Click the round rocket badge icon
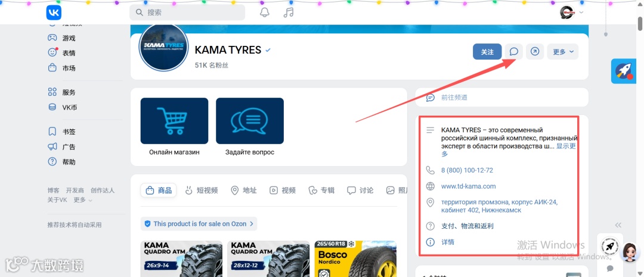Viewport: 644px width, 277px height. 610,246
